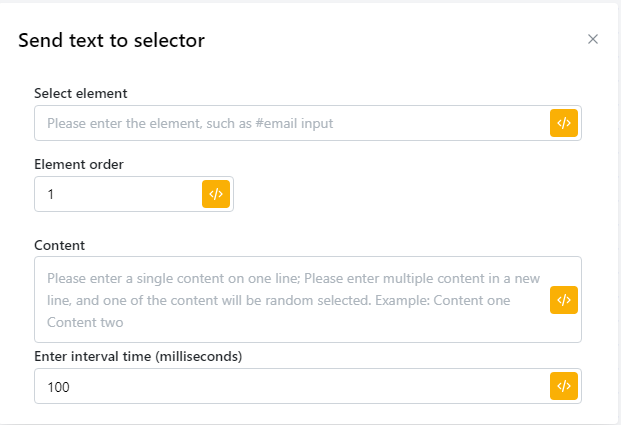Viewport: 621px width, 425px height.
Task: Click "Please enter a single content" placeholder line
Action: (140, 279)
